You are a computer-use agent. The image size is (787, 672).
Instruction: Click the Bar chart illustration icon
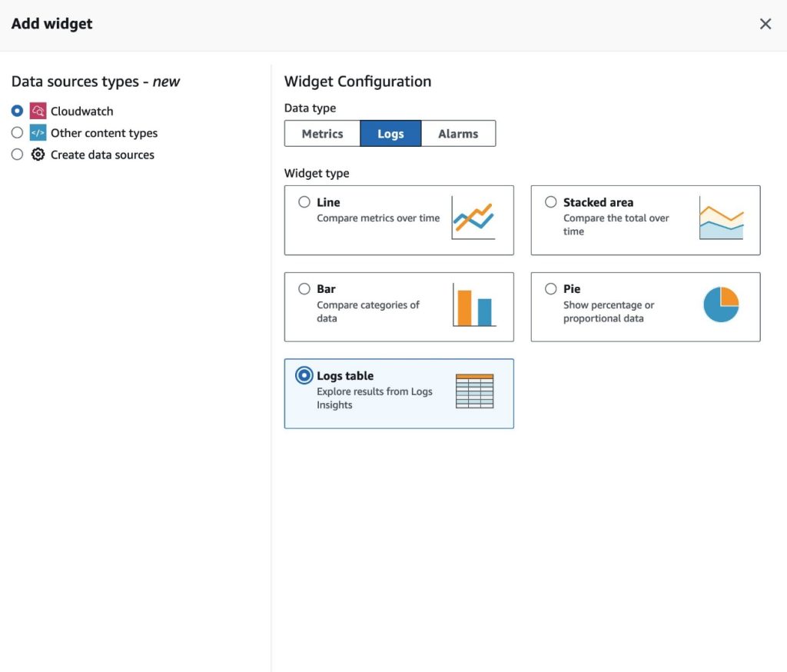pyautogui.click(x=474, y=305)
